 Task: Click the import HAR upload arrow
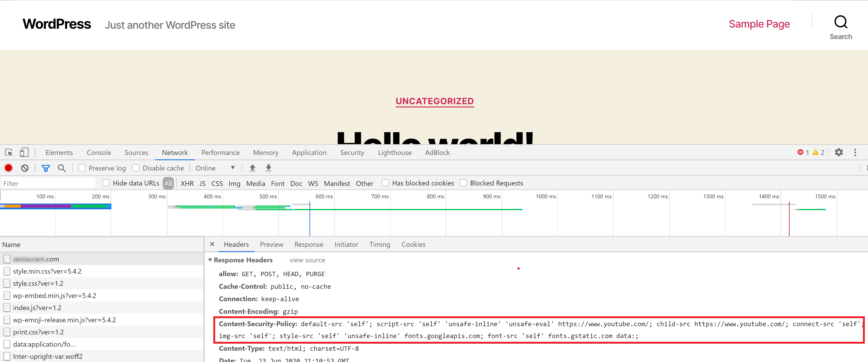(252, 168)
